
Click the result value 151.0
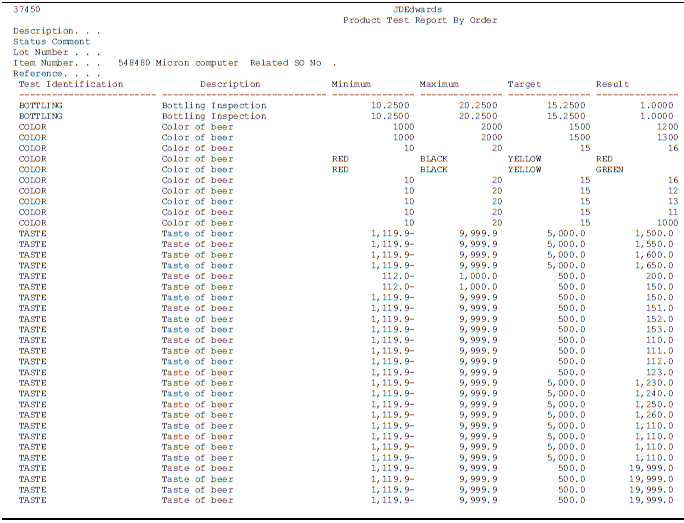tap(660, 308)
